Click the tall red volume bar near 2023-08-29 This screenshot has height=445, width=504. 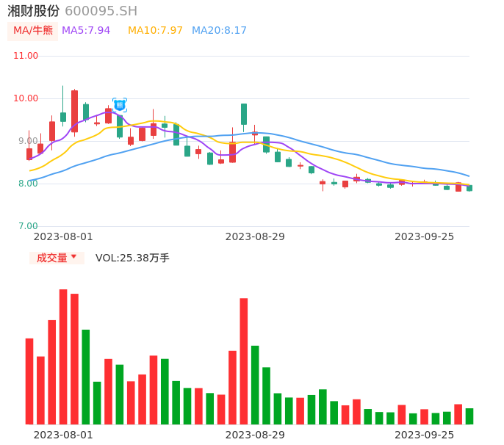tap(244, 361)
